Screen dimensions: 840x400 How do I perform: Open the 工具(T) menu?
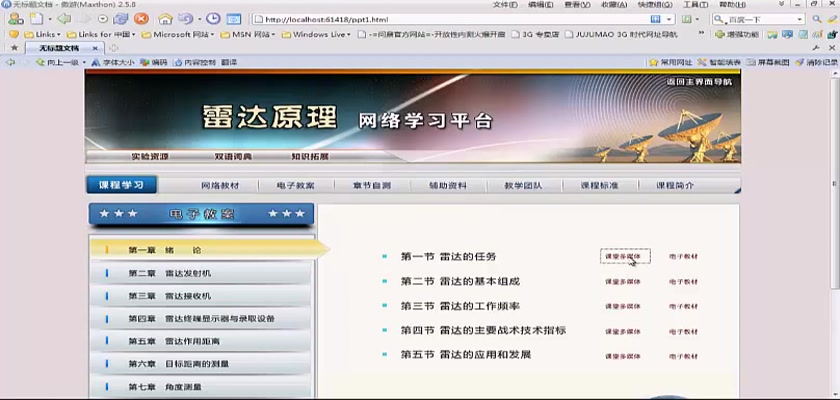pyautogui.click(x=695, y=4)
